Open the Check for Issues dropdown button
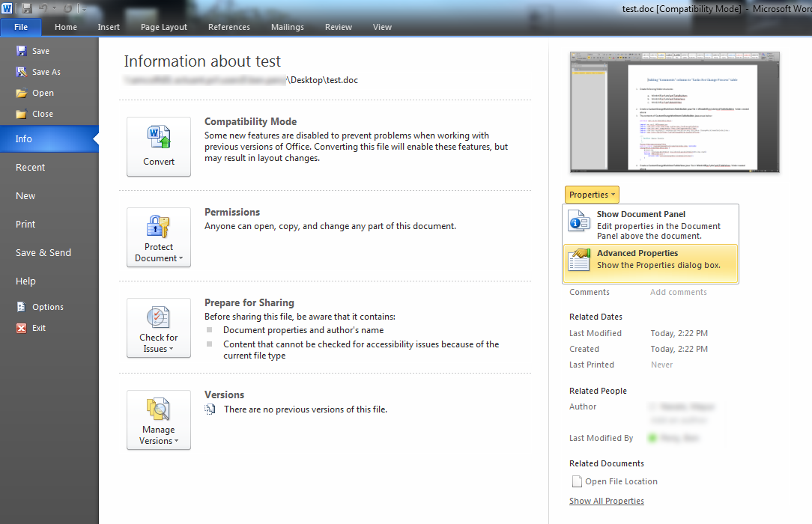 [159, 328]
